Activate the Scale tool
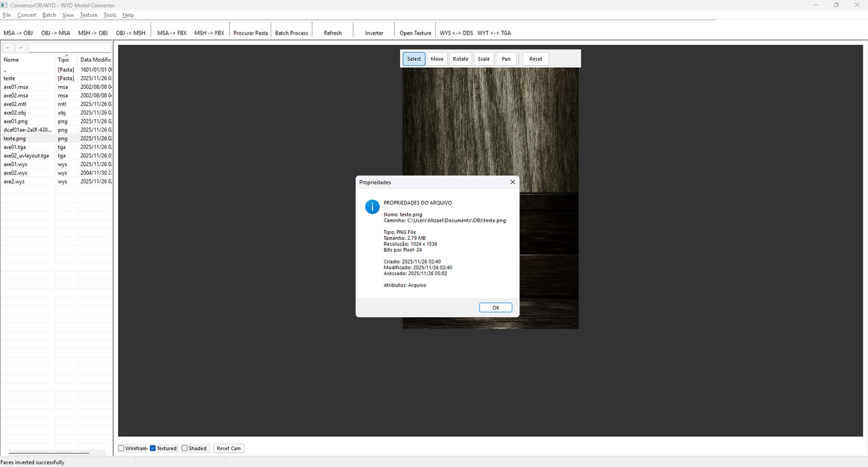The image size is (868, 467). tap(484, 59)
